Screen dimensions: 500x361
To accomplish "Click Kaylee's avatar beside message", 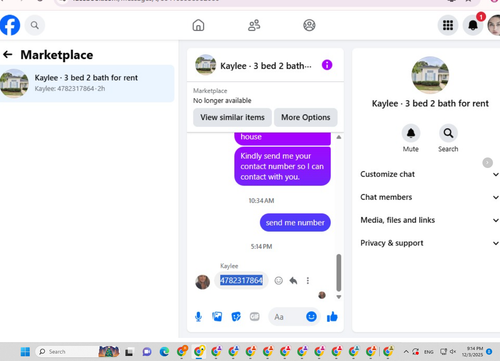I will point(202,282).
